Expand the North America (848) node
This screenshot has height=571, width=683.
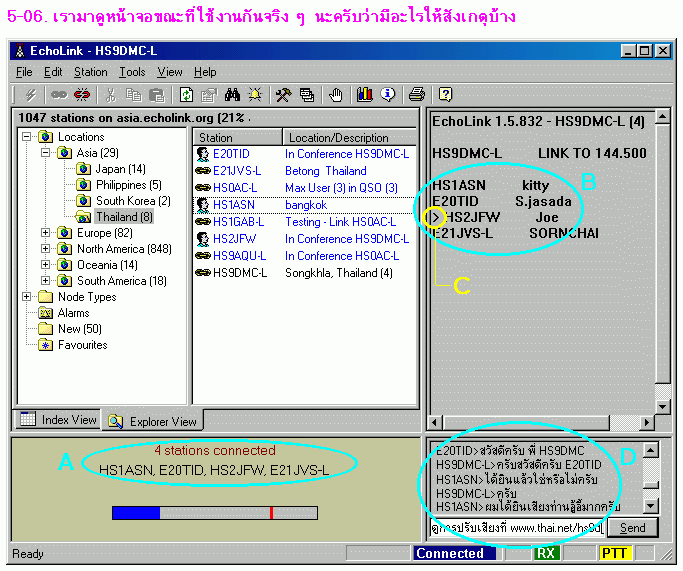click(x=45, y=249)
